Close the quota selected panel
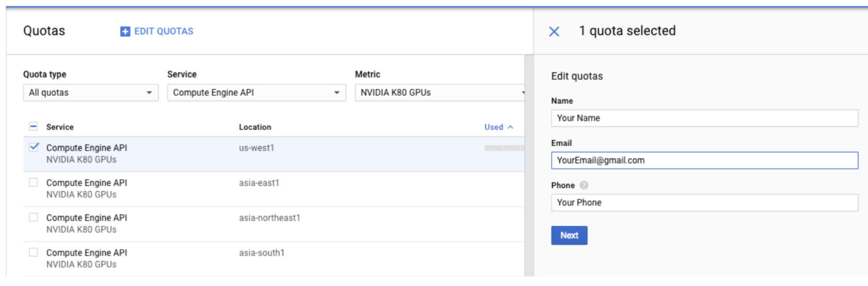The width and height of the screenshot is (868, 286). pyautogui.click(x=554, y=32)
